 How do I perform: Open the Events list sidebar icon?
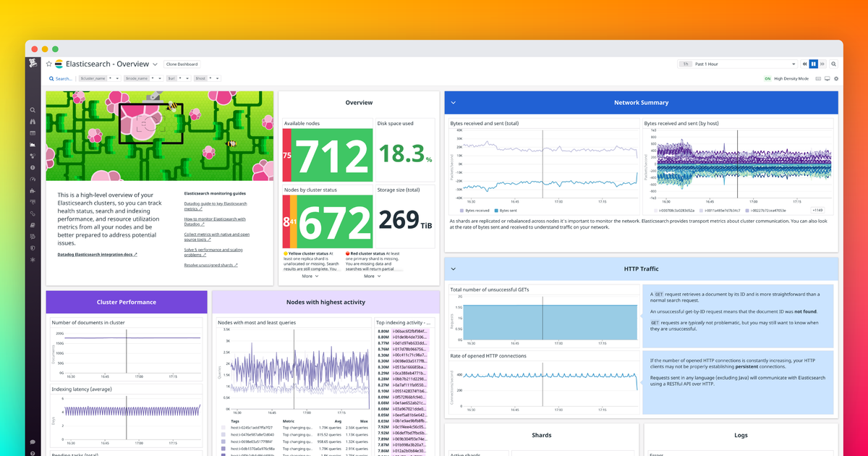pyautogui.click(x=33, y=133)
